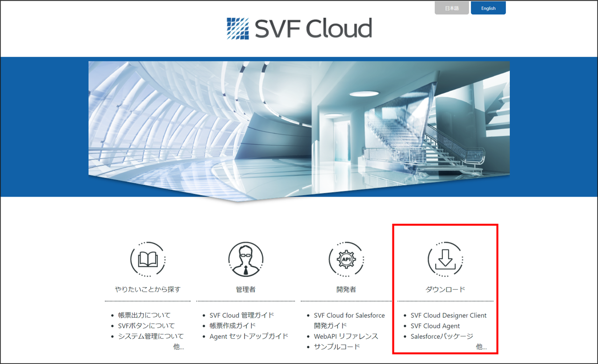Select the English language button
This screenshot has height=364, width=598.
(x=488, y=8)
